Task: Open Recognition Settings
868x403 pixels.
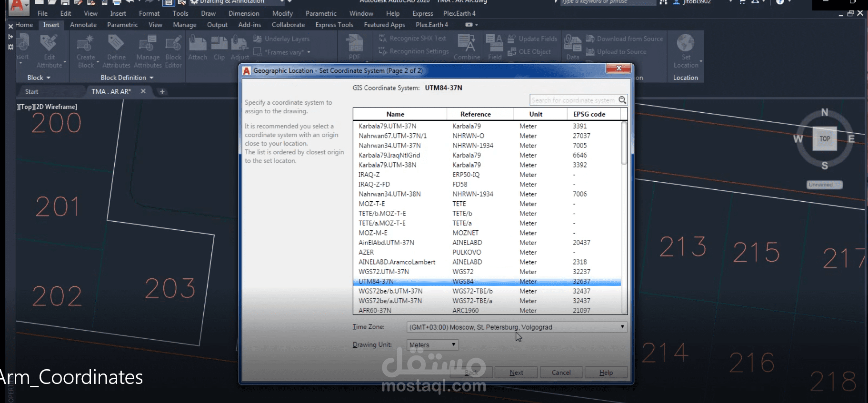Action: [x=413, y=51]
